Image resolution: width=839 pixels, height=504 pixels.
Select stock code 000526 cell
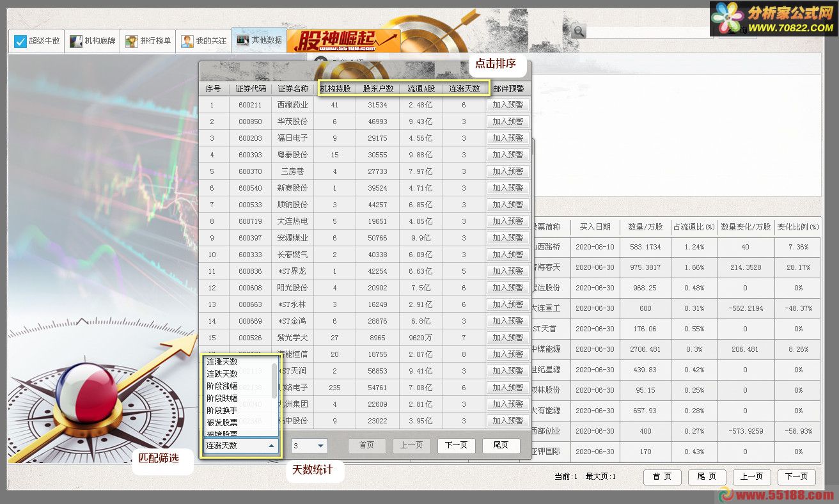(251, 338)
